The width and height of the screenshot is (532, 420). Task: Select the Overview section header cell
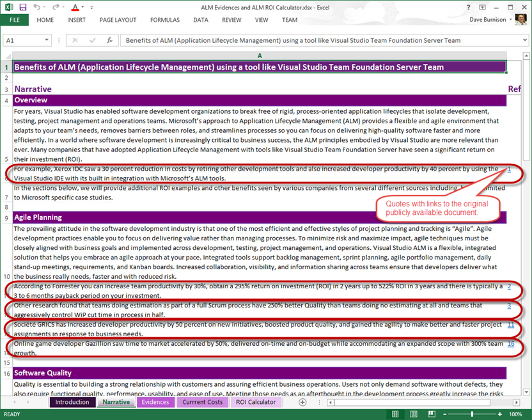tap(260, 100)
